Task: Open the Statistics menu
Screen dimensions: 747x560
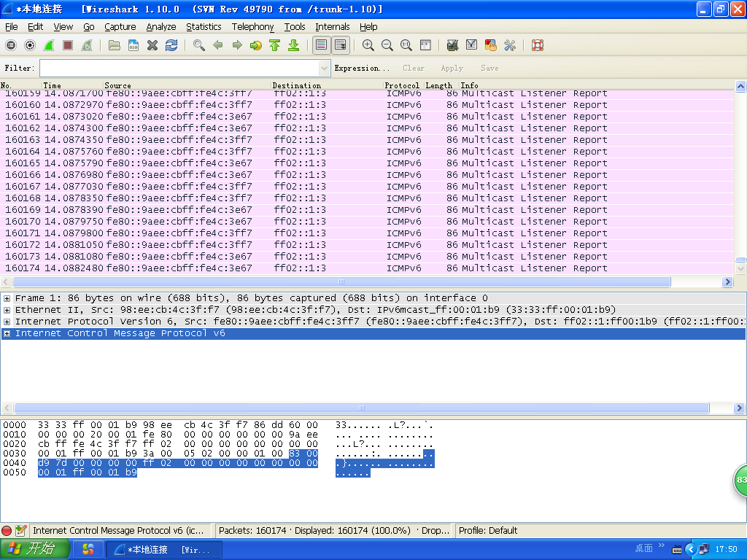Action: tap(204, 27)
